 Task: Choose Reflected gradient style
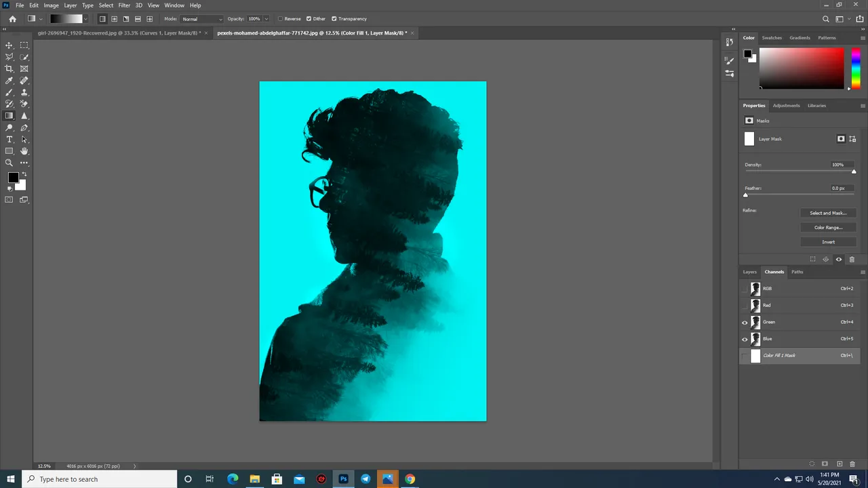tap(138, 19)
